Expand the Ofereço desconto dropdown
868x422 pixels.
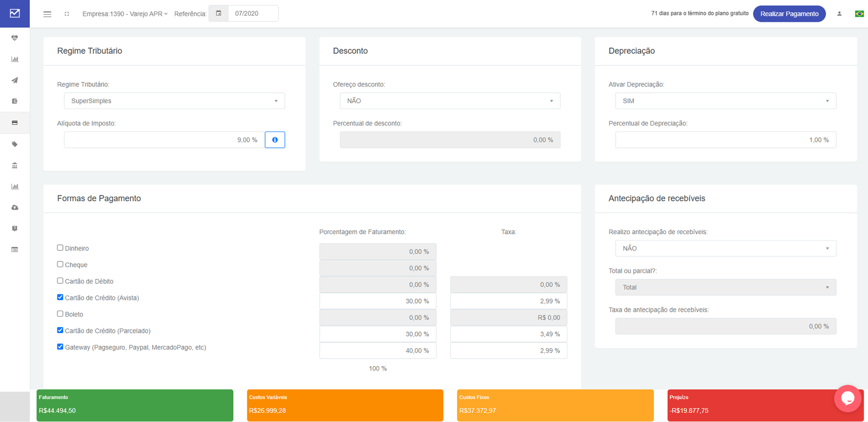450,101
